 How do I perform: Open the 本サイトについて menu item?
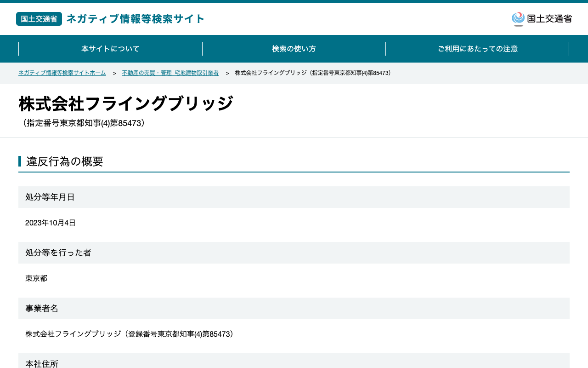click(x=110, y=49)
